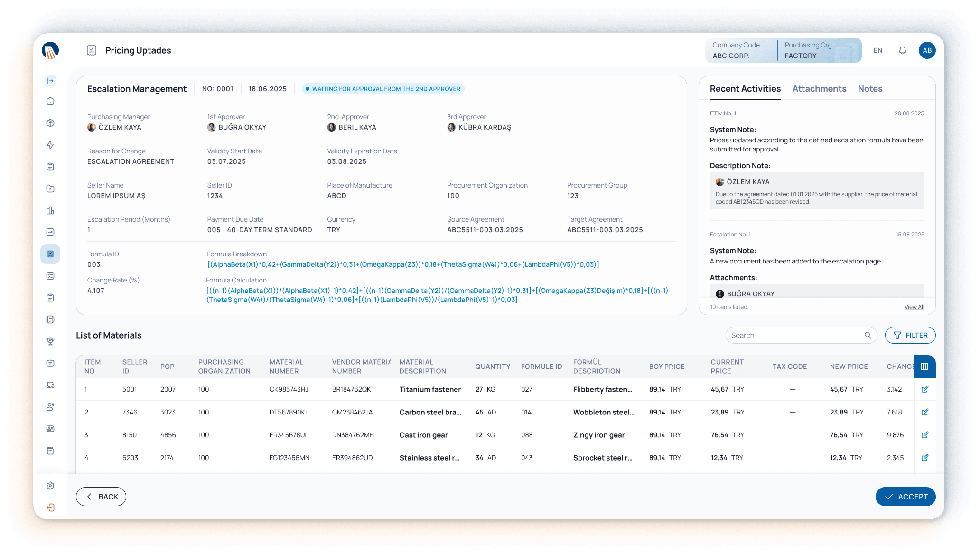Open the notifications bell
This screenshot has width=980, height=555.
903,50
